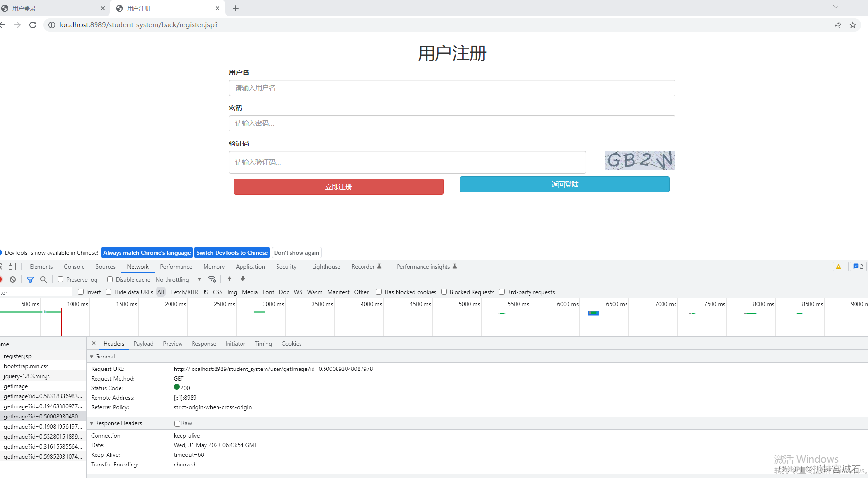This screenshot has height=478, width=868.
Task: Click the export HAR file icon
Action: pyautogui.click(x=243, y=279)
